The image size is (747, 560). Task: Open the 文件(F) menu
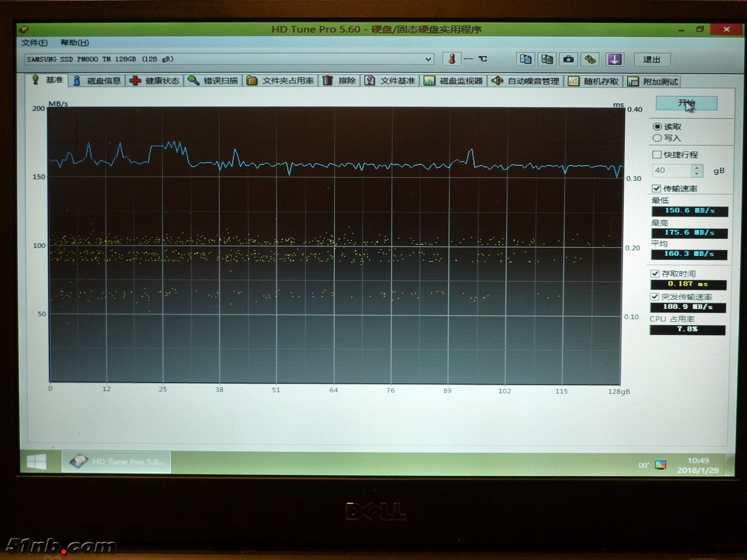(x=34, y=43)
